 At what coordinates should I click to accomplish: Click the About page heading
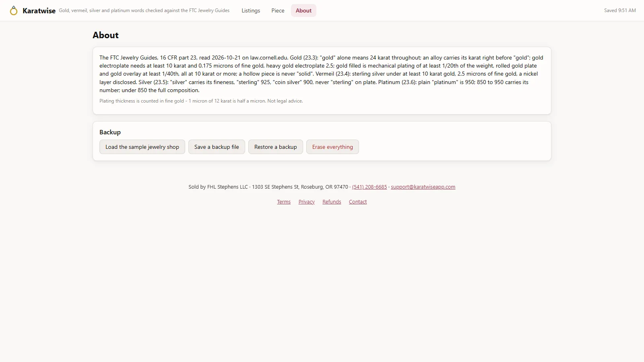click(x=105, y=35)
